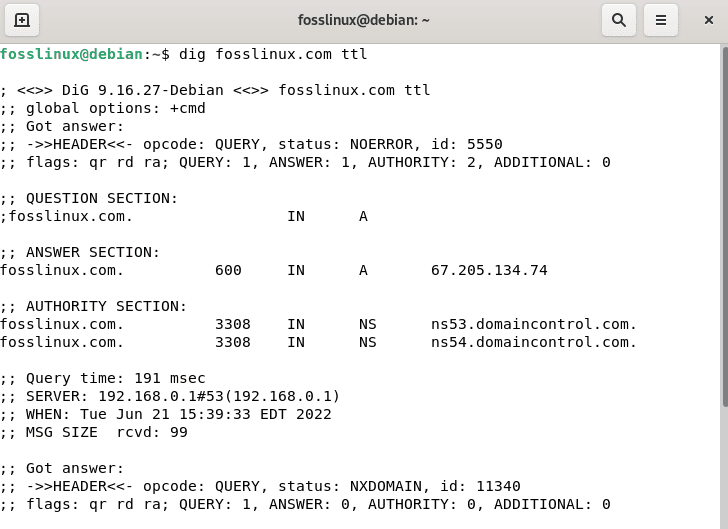Click the window title fosslinux@debian
The image size is (728, 529).
pos(364,20)
